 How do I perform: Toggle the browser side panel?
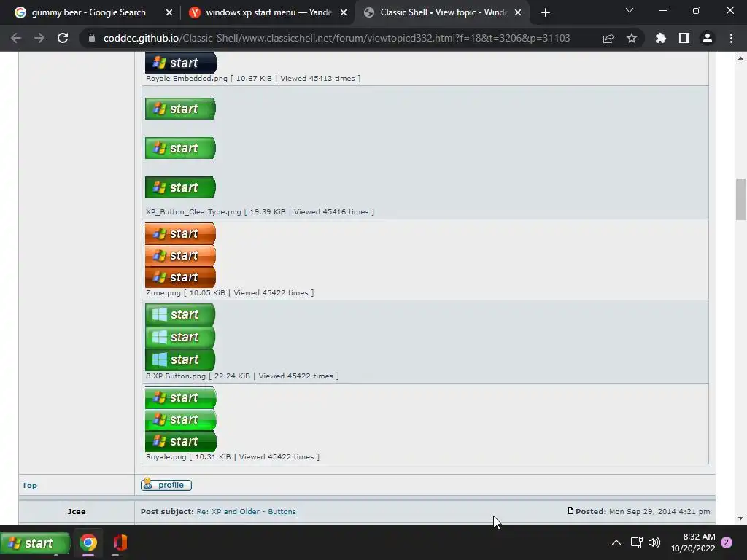(x=684, y=38)
